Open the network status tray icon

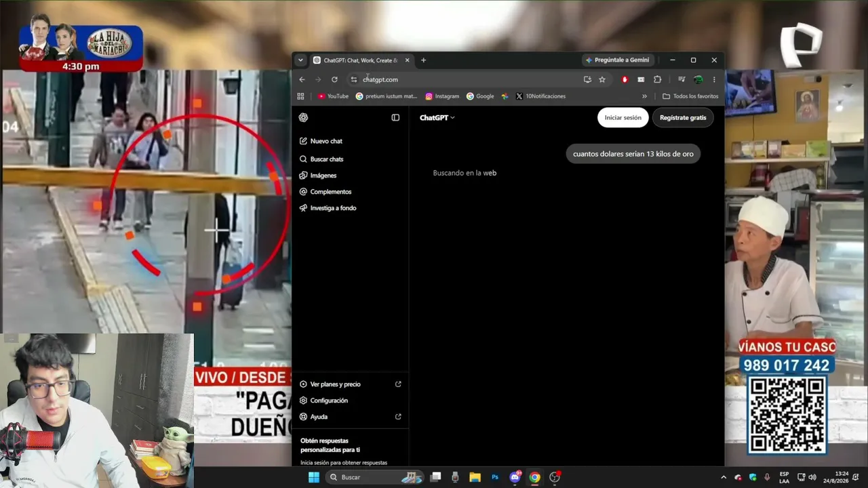click(x=801, y=477)
